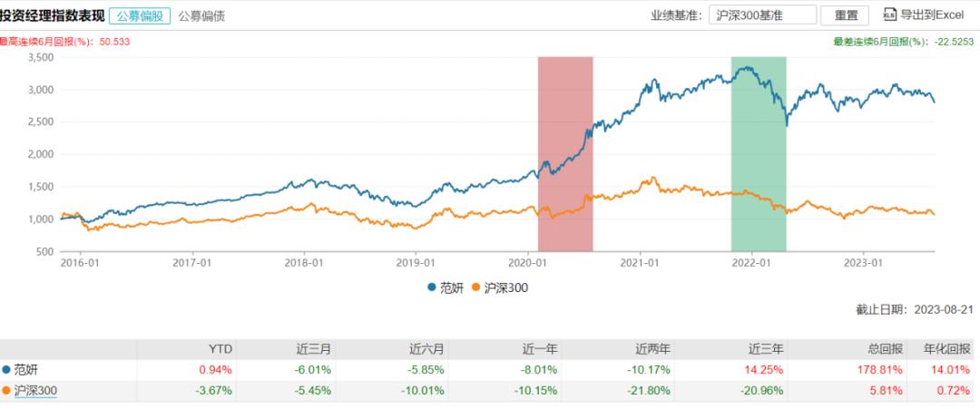Image resolution: width=980 pixels, height=409 pixels.
Task: Click the red shaded best-period region
Action: pos(564,152)
